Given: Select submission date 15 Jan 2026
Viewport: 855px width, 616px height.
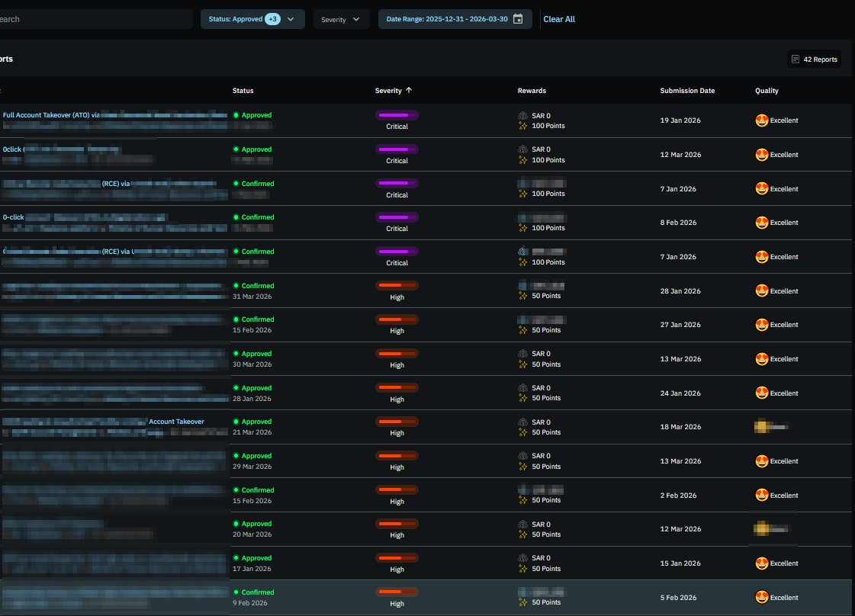Looking at the screenshot, I should pos(680,563).
